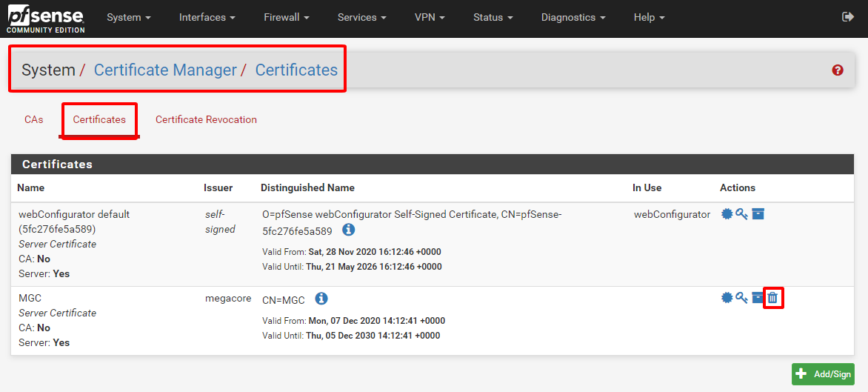Click info icon next to CN=MGC

321,299
